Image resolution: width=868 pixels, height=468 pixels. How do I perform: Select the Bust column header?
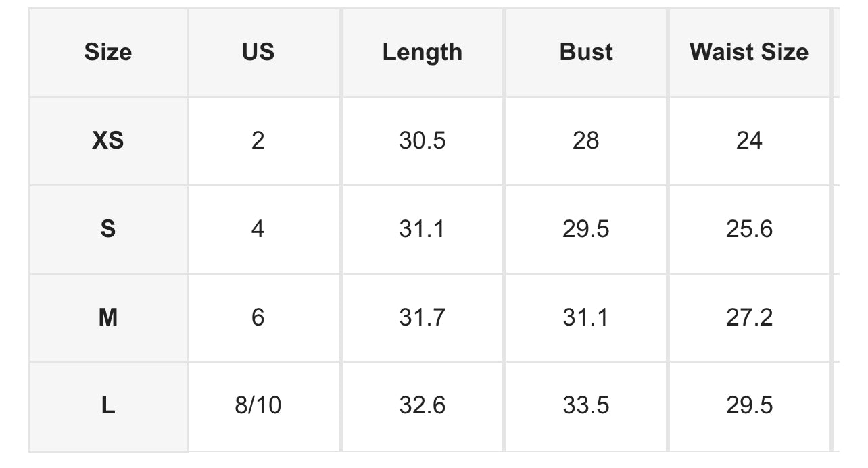(586, 52)
